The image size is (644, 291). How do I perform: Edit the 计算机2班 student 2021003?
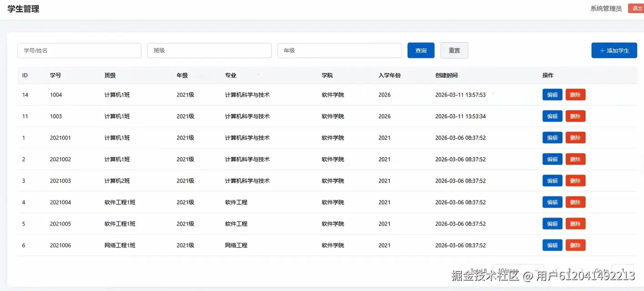tap(552, 181)
